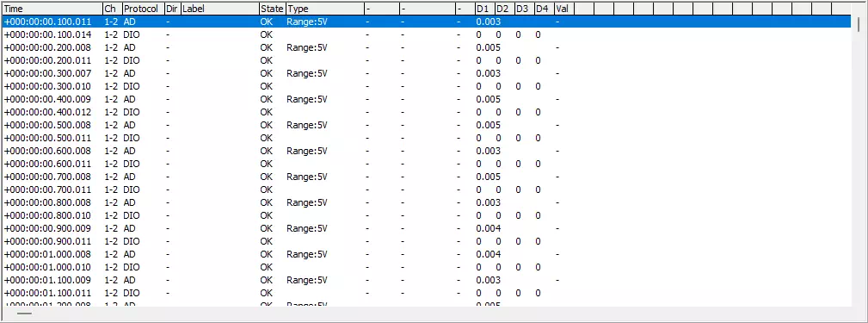The image size is (868, 323).
Task: Select the row at +000:00:00.200.011
Action: (x=426, y=60)
